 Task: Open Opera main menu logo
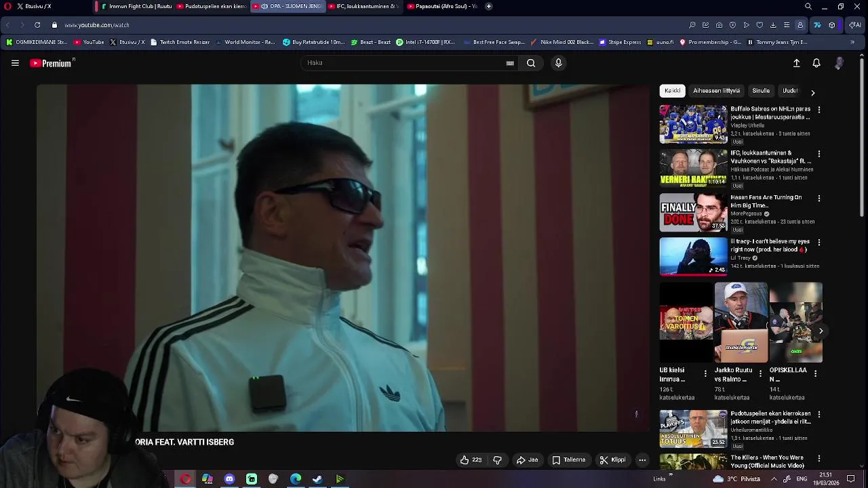7,6
